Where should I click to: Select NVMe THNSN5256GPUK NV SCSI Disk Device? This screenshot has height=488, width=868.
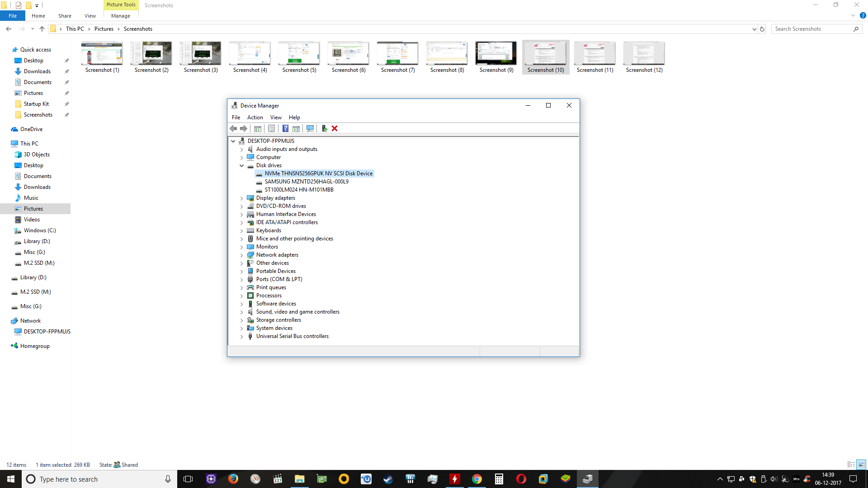pos(318,173)
